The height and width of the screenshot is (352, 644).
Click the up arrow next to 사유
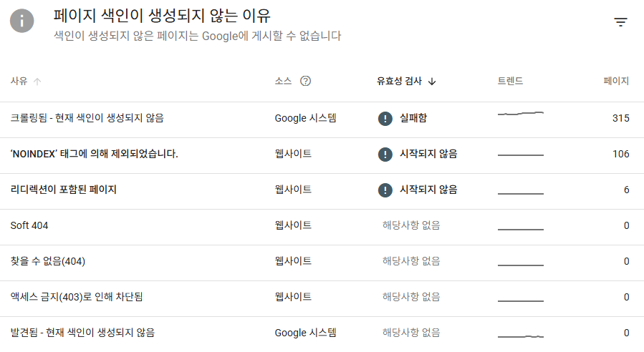pyautogui.click(x=37, y=82)
